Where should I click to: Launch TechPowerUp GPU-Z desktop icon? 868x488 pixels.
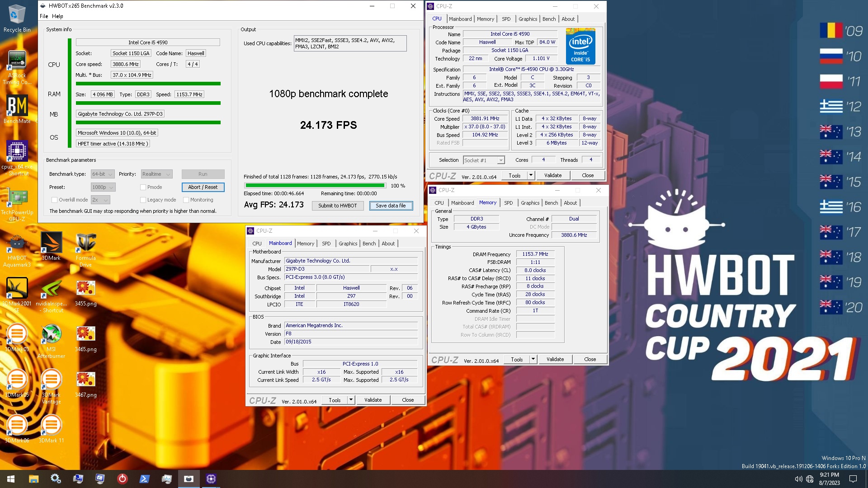(17, 205)
